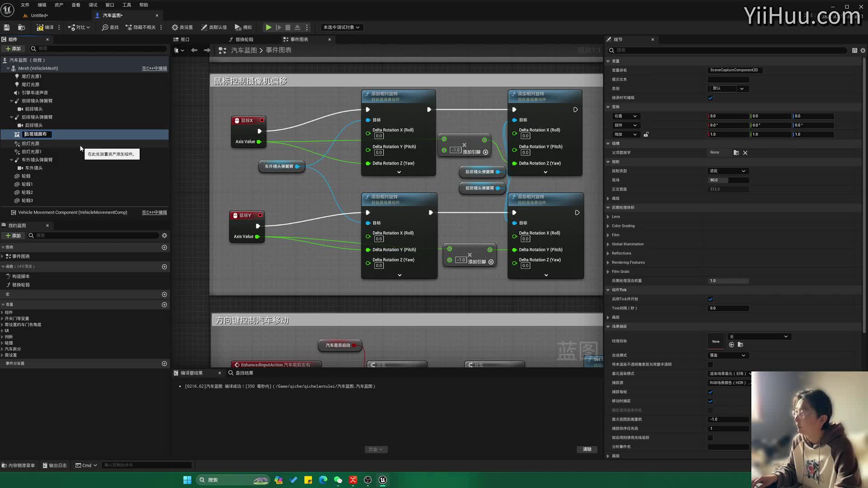Add new event dispatcher with plus icon

(165, 364)
